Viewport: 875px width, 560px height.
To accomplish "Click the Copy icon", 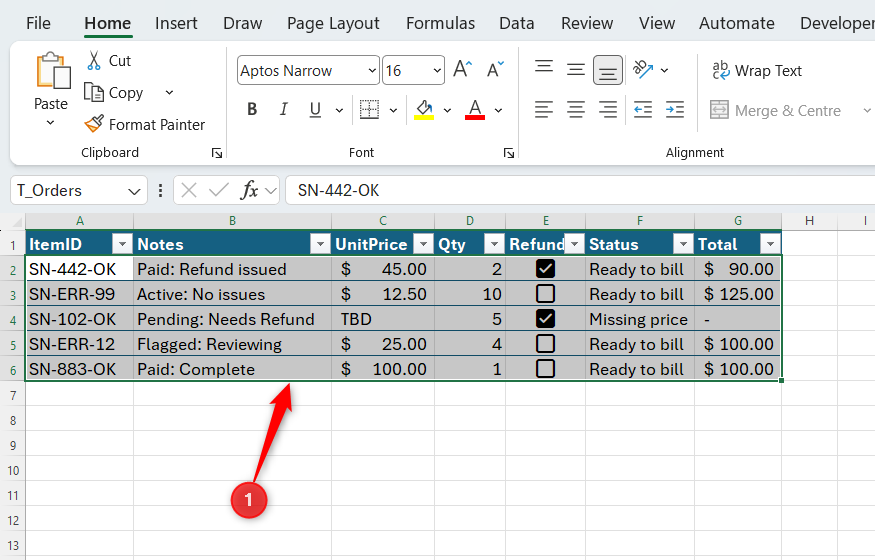I will 94,92.
